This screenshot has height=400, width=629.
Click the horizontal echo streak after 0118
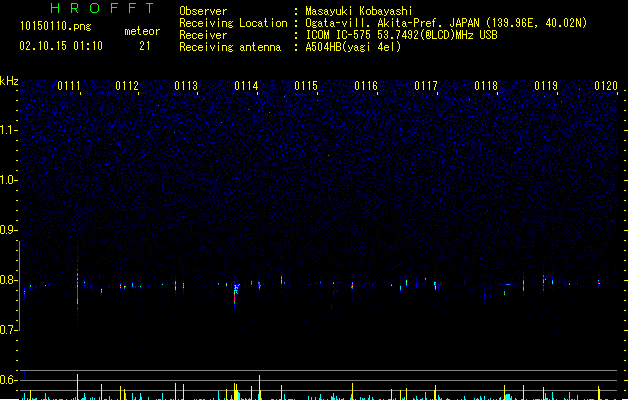tap(508, 284)
